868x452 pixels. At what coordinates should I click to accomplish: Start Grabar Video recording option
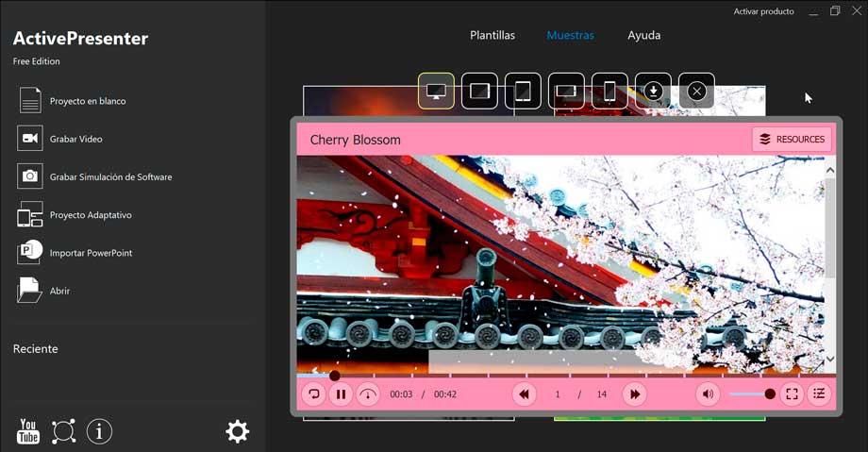61,139
